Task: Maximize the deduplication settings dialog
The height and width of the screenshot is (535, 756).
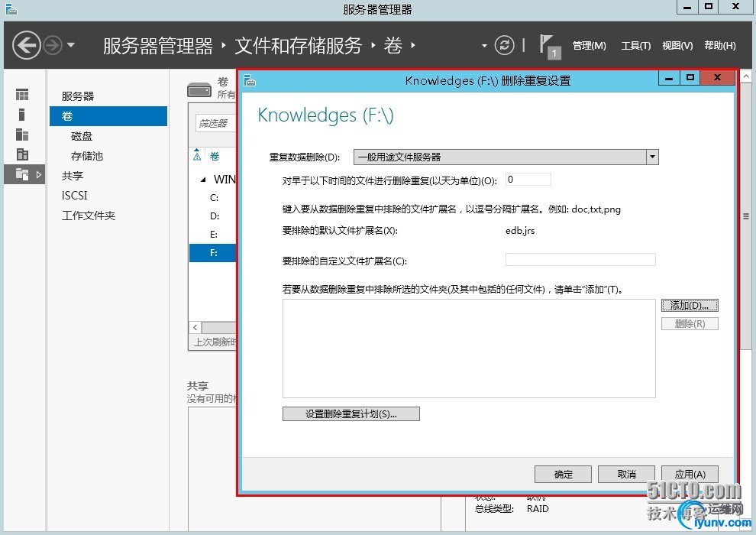Action: tap(690, 78)
